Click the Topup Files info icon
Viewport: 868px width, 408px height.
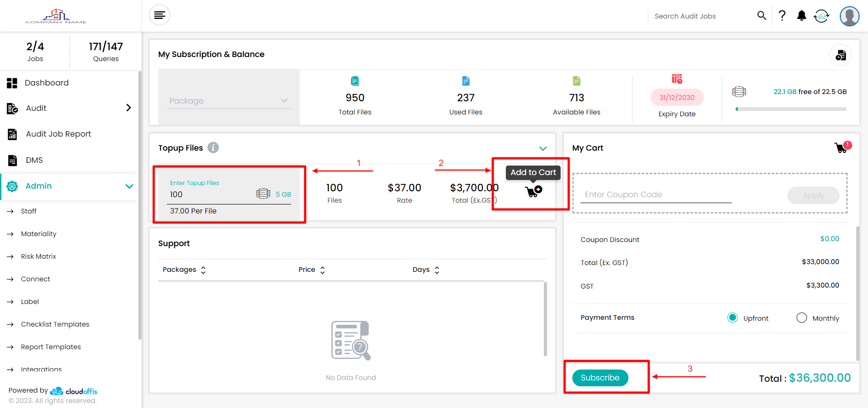tap(213, 147)
